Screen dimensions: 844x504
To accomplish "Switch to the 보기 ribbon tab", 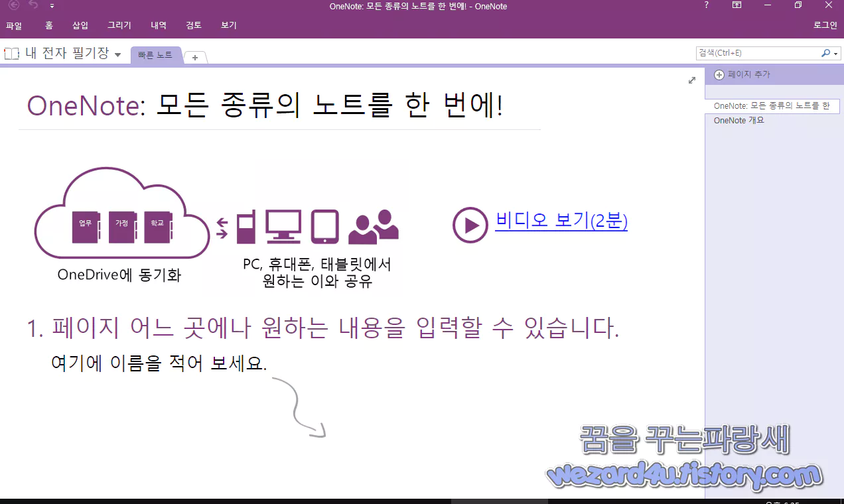I will [229, 26].
